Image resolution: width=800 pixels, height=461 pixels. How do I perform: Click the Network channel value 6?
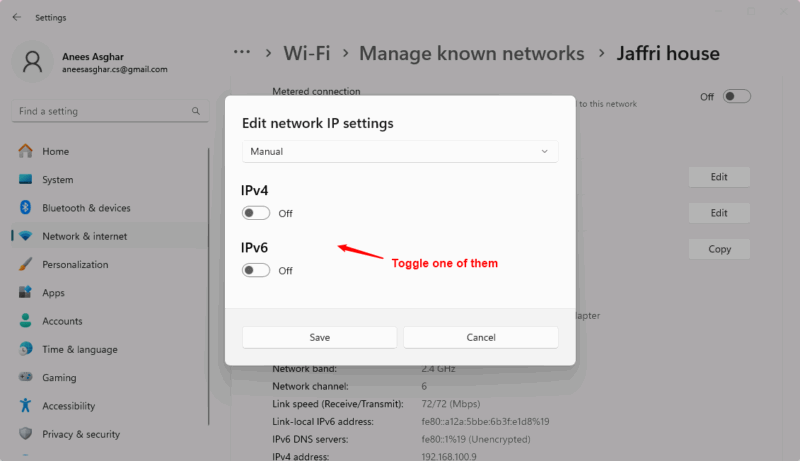tap(423, 386)
